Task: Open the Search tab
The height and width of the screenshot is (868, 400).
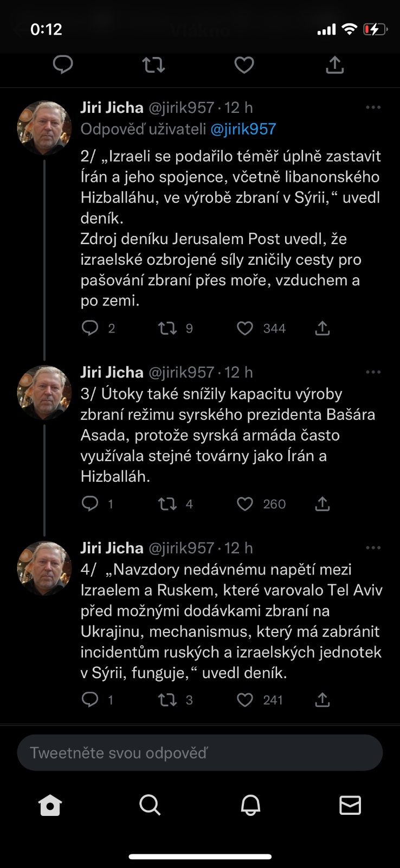Action: 150,805
